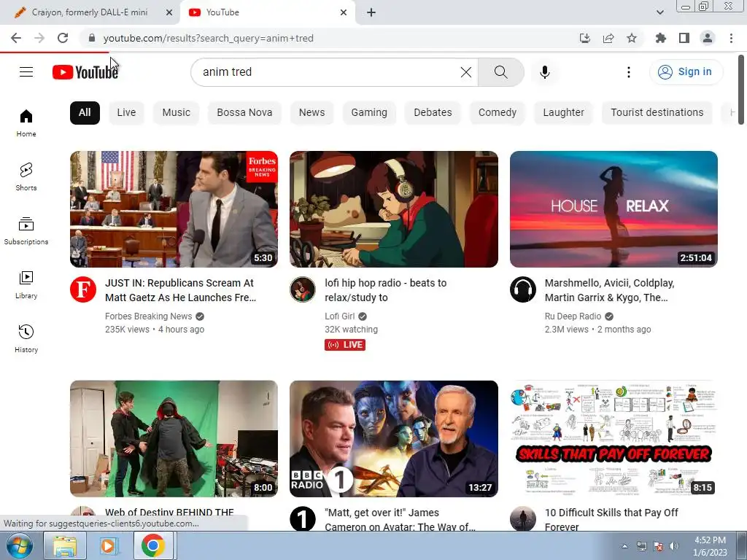Screen dimensions: 747x560
Task: Close the YouTube tab
Action: 344,12
